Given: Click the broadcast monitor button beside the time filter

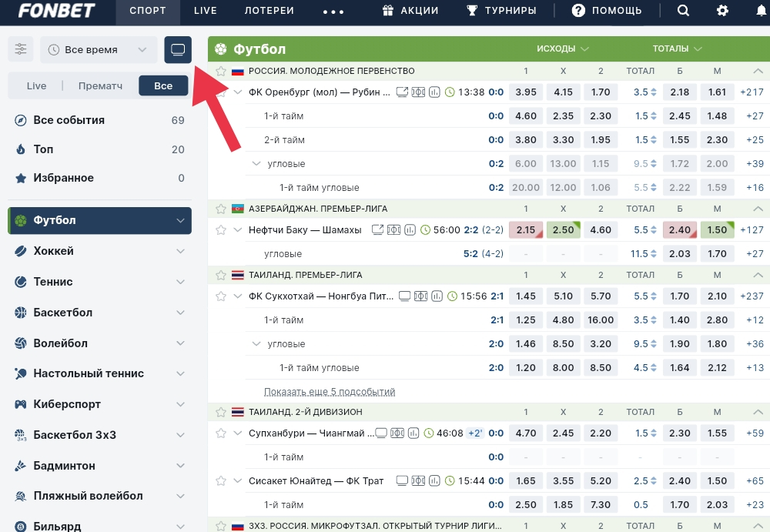Looking at the screenshot, I should [178, 50].
